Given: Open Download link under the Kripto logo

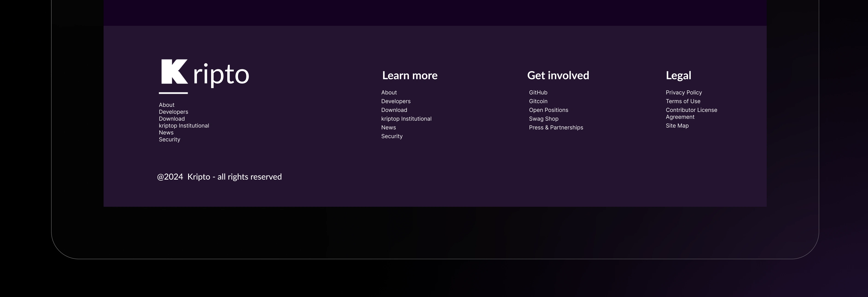Looking at the screenshot, I should [x=172, y=119].
